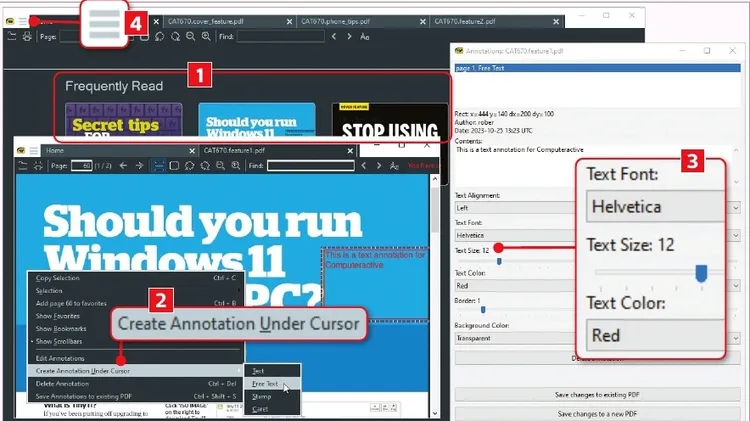Switch to the Home tab in front window
This screenshot has height=421, width=750.
120,151
